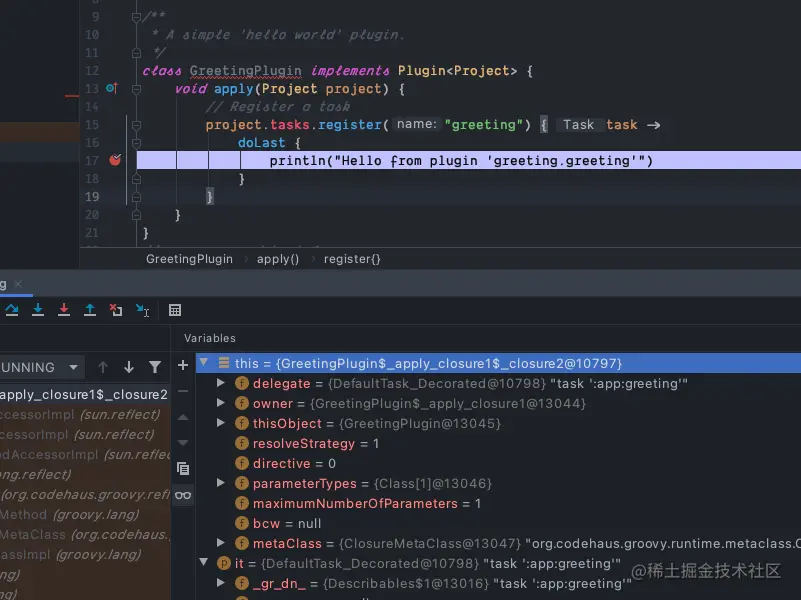
Task: Click the Duplicate watch copy icon
Action: click(x=183, y=468)
